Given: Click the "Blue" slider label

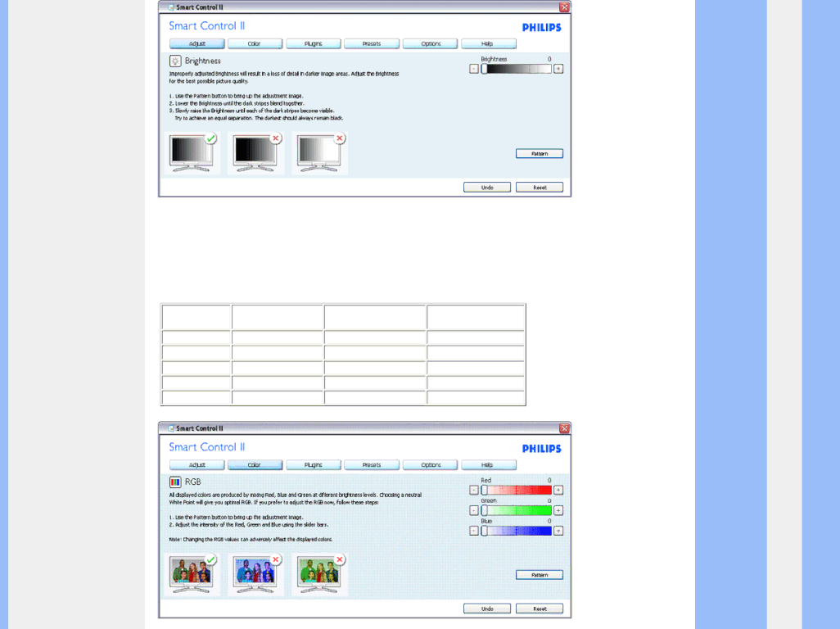Looking at the screenshot, I should point(486,521).
